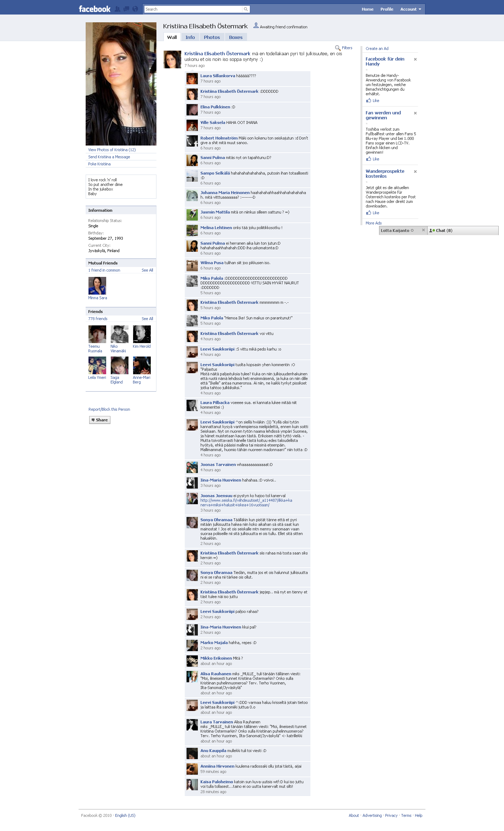The width and height of the screenshot is (504, 831).
Task: Open wall Filters magnifier icon
Action: coord(338,48)
